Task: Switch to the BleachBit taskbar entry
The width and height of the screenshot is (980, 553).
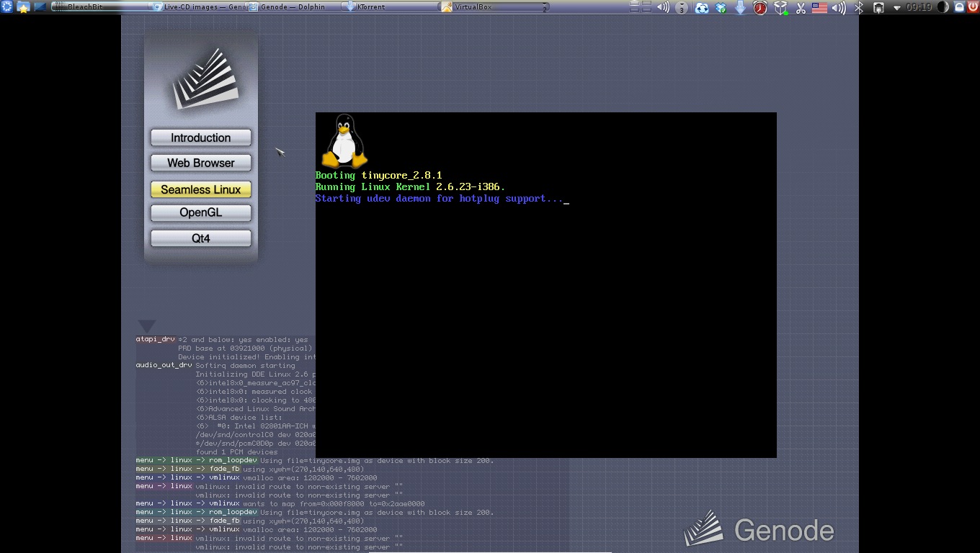Action: point(101,7)
